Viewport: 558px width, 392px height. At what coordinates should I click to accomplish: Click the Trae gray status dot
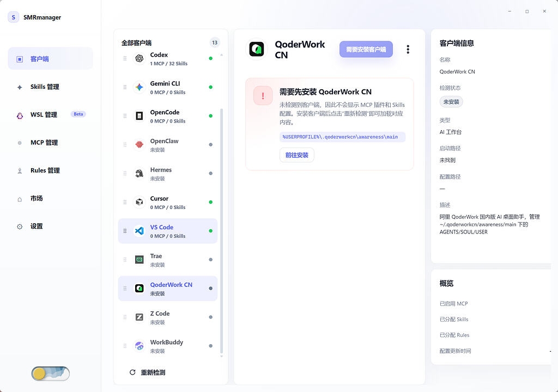pyautogui.click(x=211, y=260)
